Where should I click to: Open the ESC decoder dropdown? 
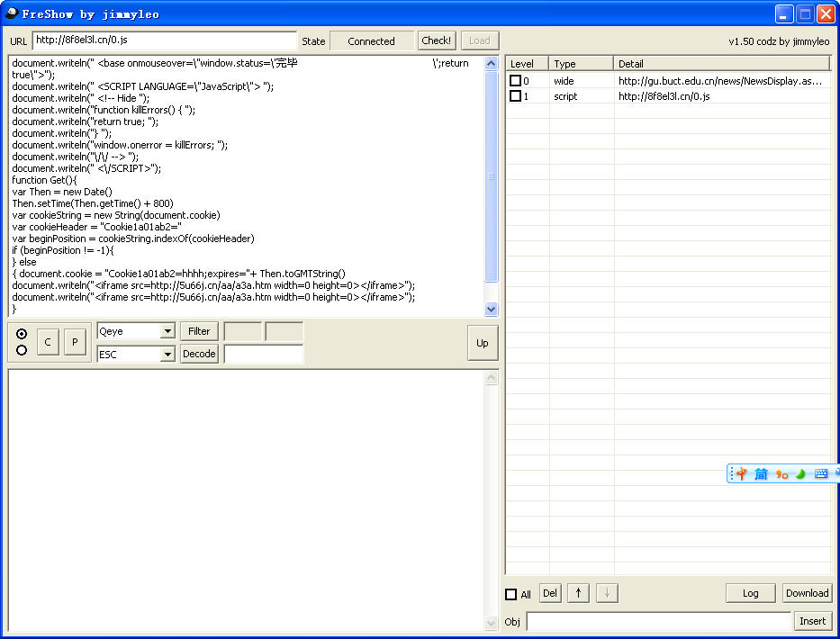[167, 354]
